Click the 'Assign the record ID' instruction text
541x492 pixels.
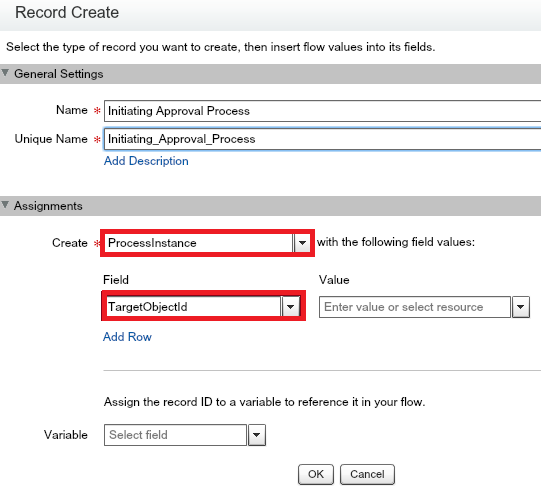[x=264, y=402]
